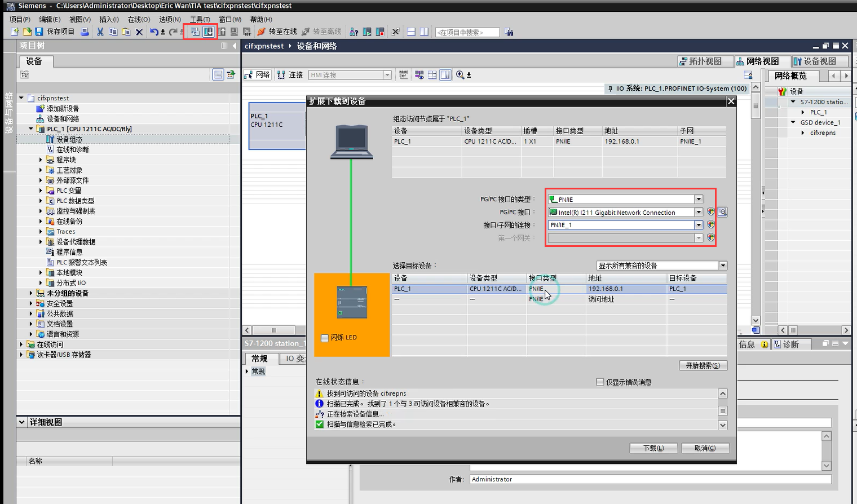The height and width of the screenshot is (504, 857).
Task: Click the project search input field
Action: point(467,33)
